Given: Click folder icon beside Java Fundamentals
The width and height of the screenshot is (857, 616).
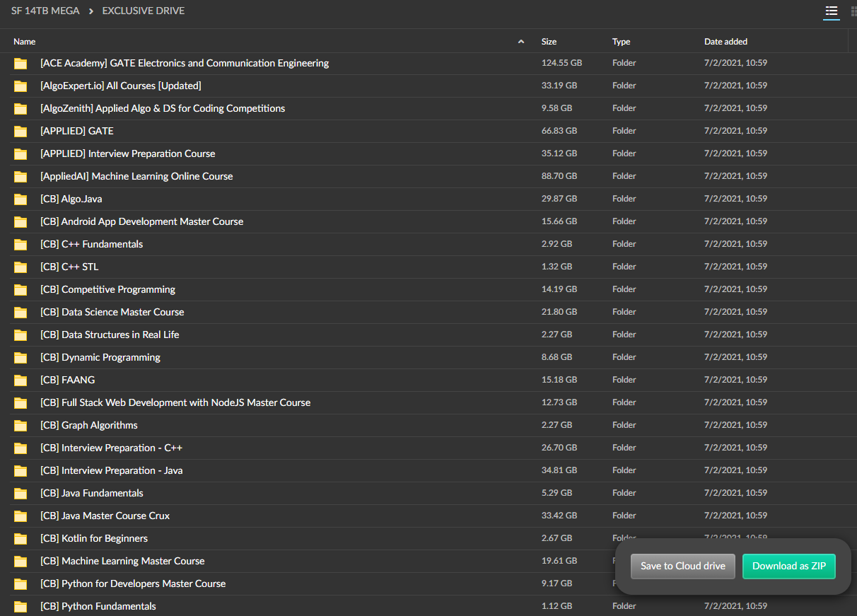Looking at the screenshot, I should (21, 494).
